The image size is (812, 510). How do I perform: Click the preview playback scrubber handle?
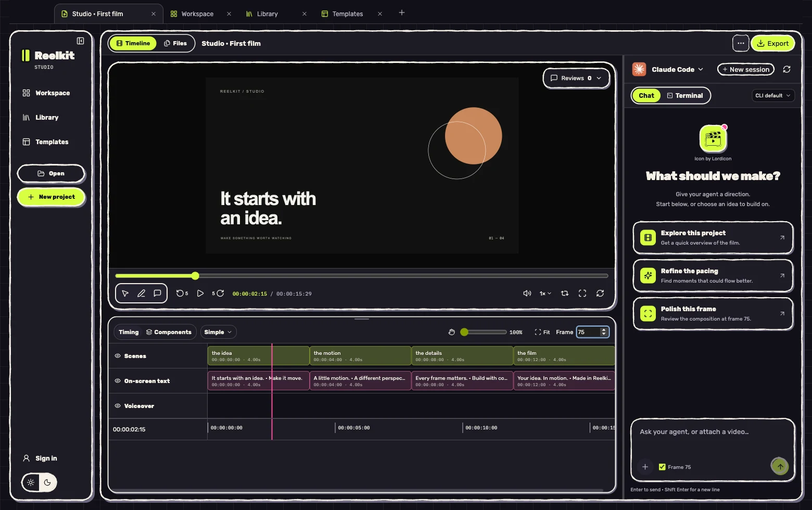[195, 276]
